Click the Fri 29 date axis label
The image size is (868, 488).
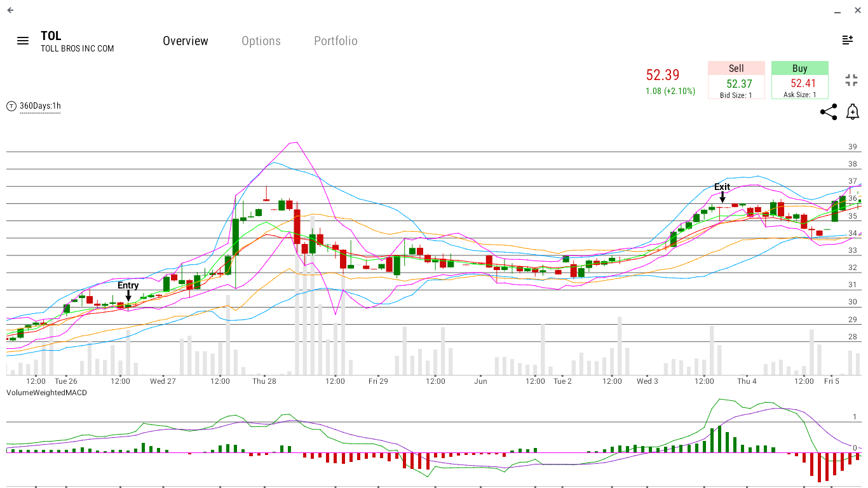tap(378, 381)
